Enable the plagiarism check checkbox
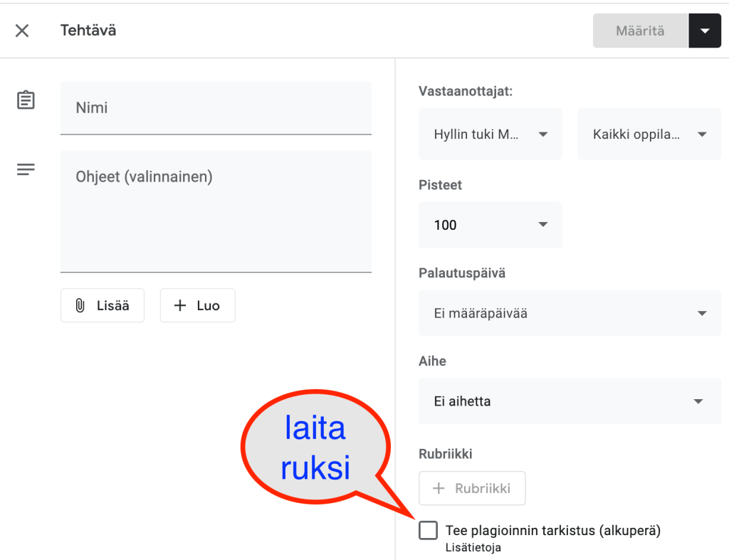 (x=428, y=530)
